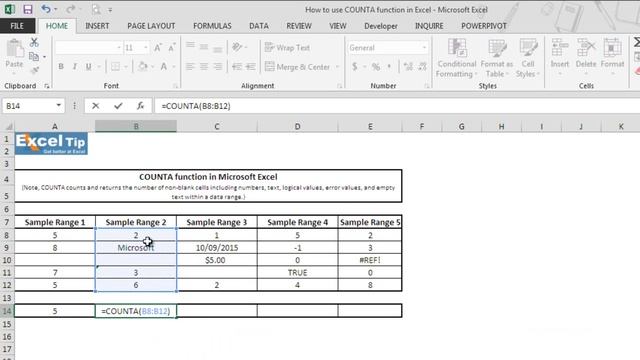
Task: Click Merge & Center button
Action: point(297,67)
